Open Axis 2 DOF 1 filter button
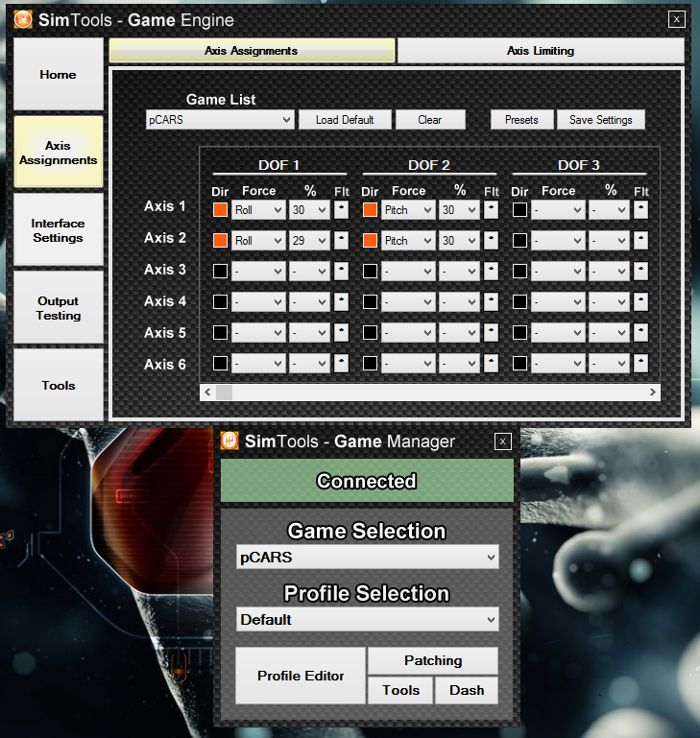Viewport: 700px width, 738px height. point(341,241)
